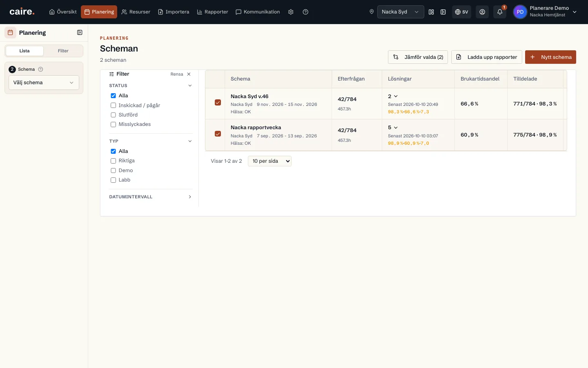Open notifications bell
588x368 pixels.
500,12
